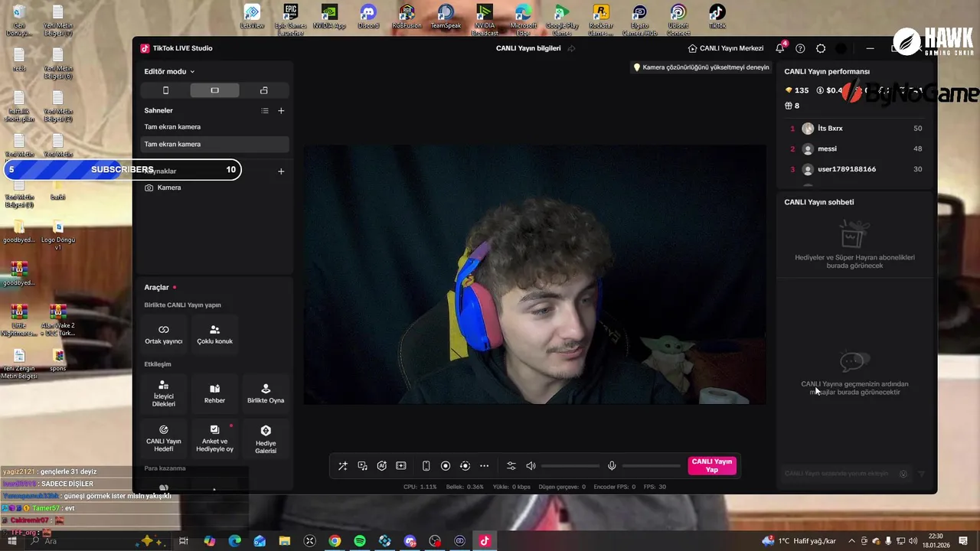Viewport: 980px width, 551px height.
Task: Open notifications bell
Action: pyautogui.click(x=780, y=48)
